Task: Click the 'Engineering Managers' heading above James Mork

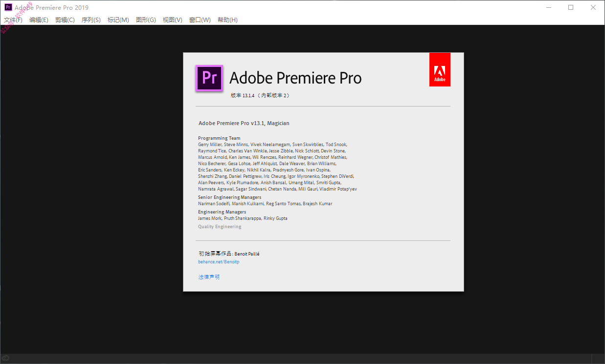Action: coord(222,212)
